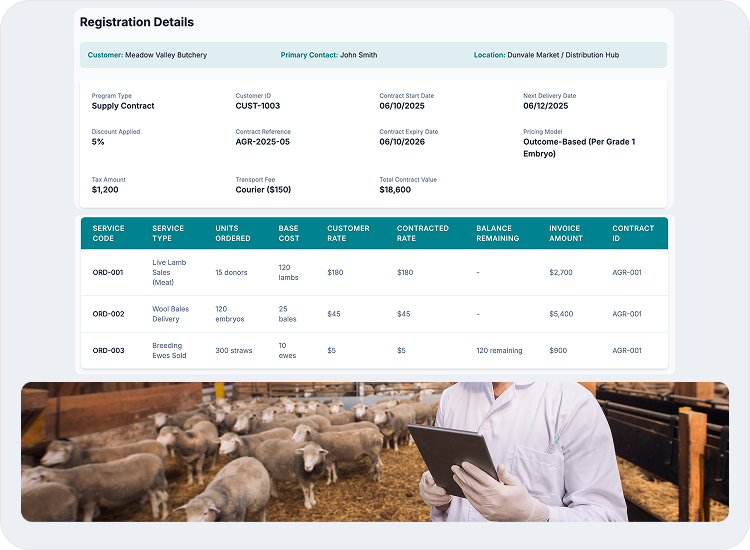Screen dimensions: 750x550
Task: Select the Invoice Amount column header
Action: pos(565,233)
